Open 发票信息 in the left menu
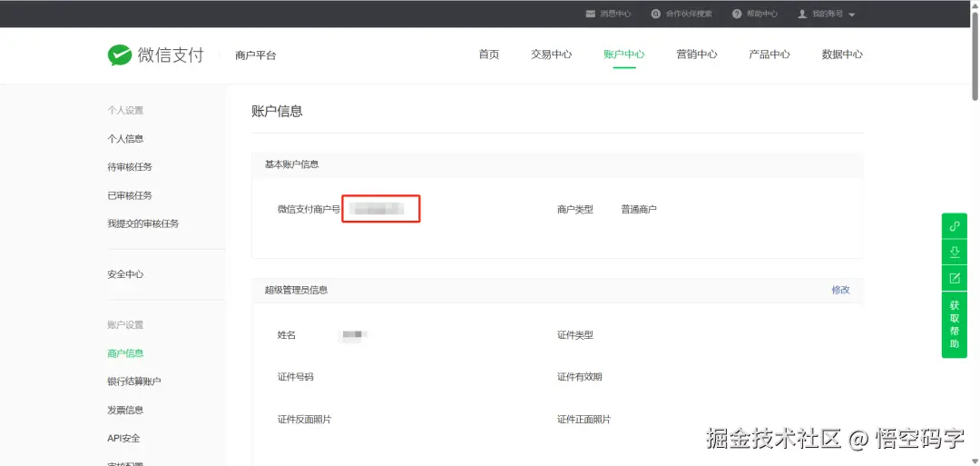 pyautogui.click(x=125, y=410)
